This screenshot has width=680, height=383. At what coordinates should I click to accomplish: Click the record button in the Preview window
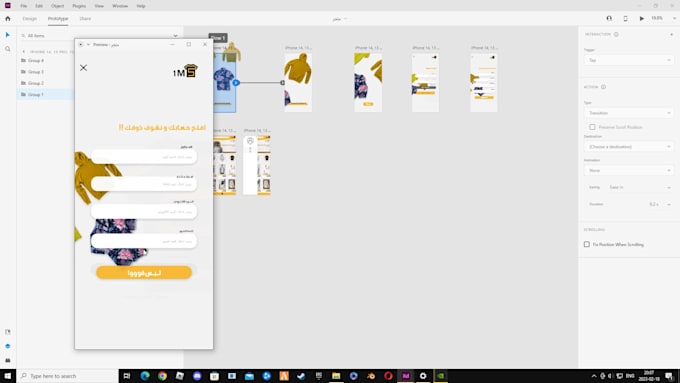(81, 44)
